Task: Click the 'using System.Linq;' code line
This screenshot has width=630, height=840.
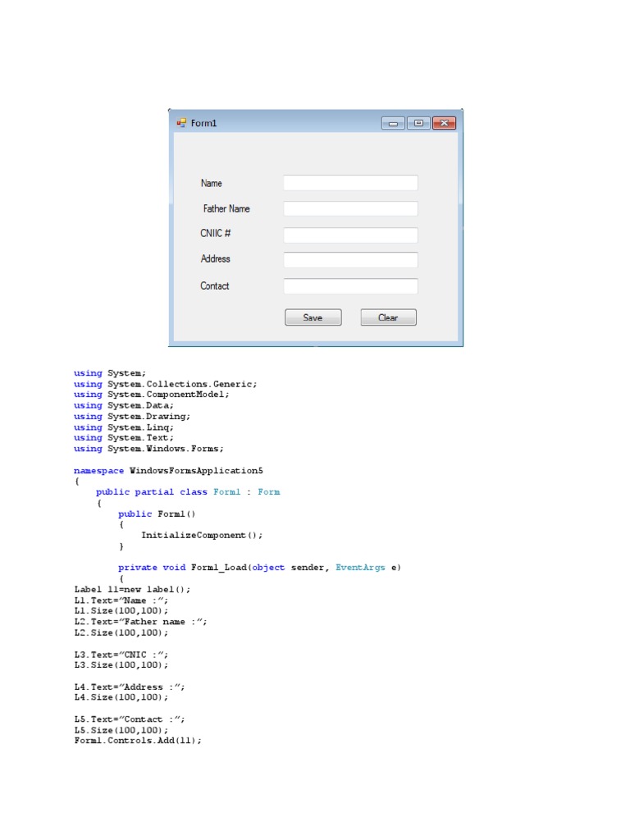Action: tap(124, 427)
